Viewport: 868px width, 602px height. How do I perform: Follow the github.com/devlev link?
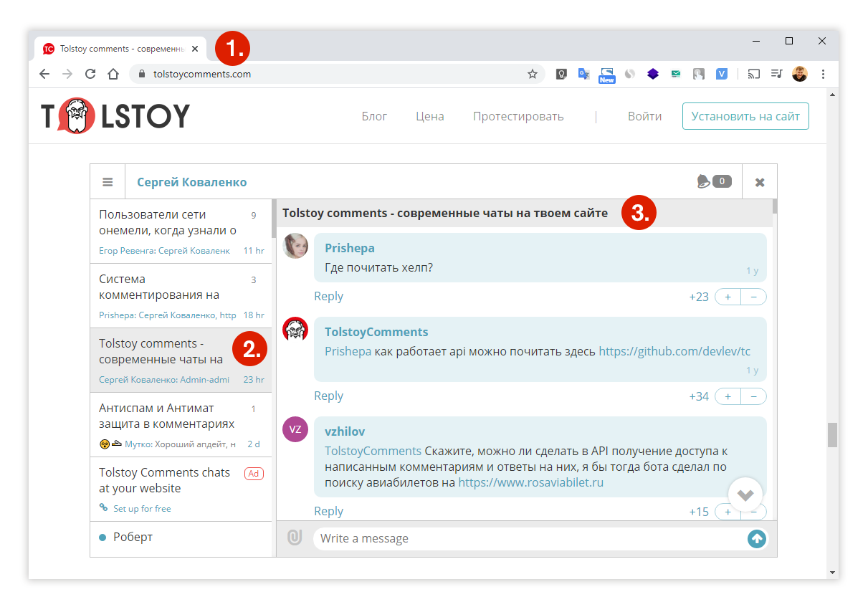pos(674,351)
